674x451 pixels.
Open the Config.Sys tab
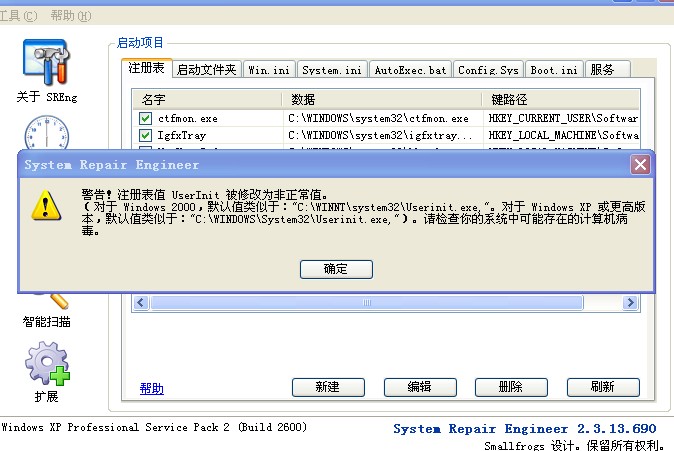point(488,70)
